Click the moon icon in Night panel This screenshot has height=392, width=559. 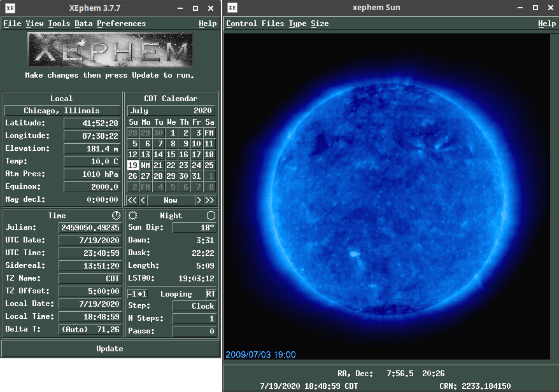click(211, 216)
